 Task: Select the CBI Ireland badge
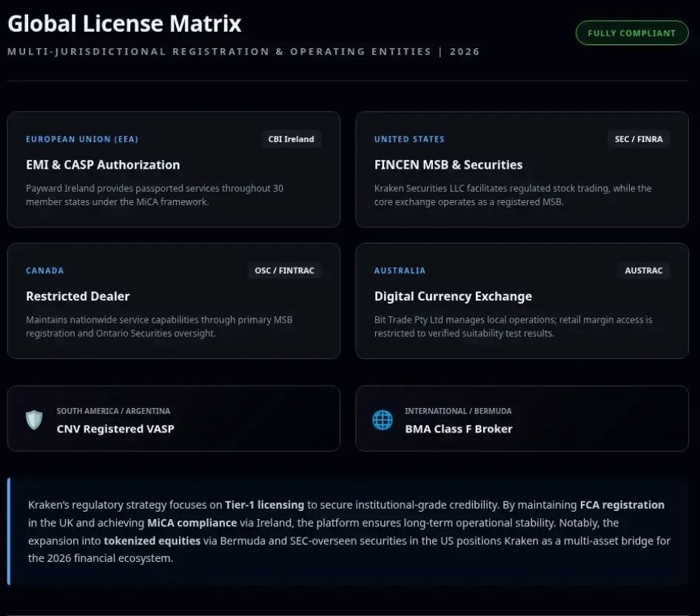[x=291, y=138]
